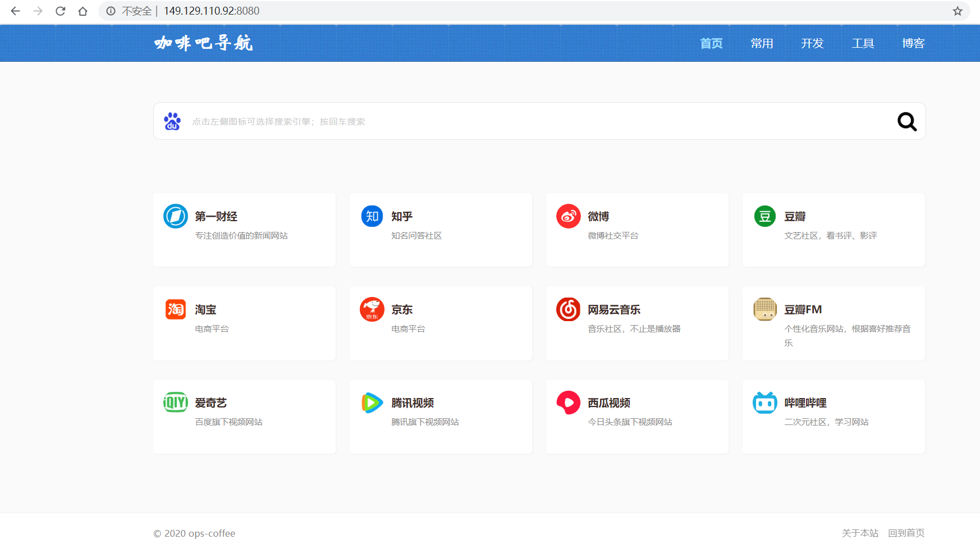
Task: Click the 知乎 blue logo icon
Action: [372, 216]
